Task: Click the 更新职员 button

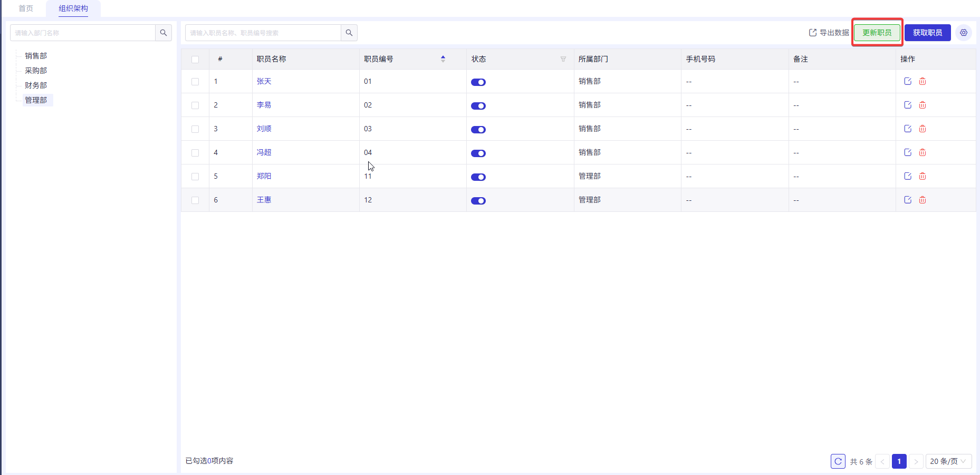Action: point(877,33)
